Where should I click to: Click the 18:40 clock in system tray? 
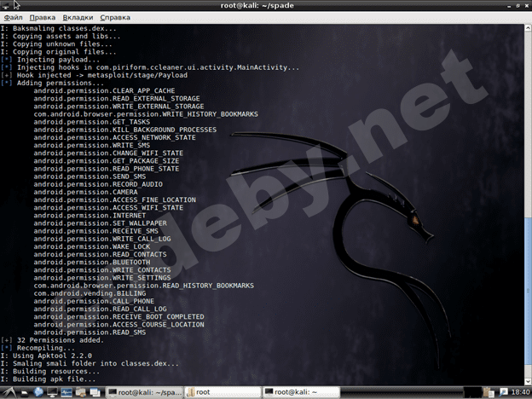520,392
